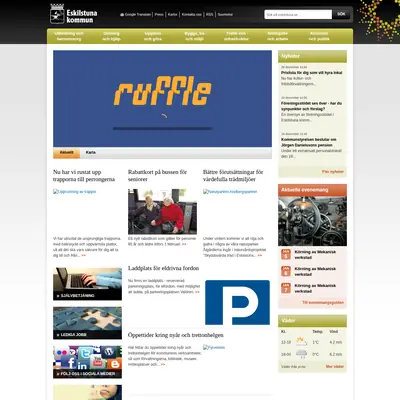Open headline about trapporna till perrongerna
The width and height of the screenshot is (400, 400).
(x=84, y=176)
